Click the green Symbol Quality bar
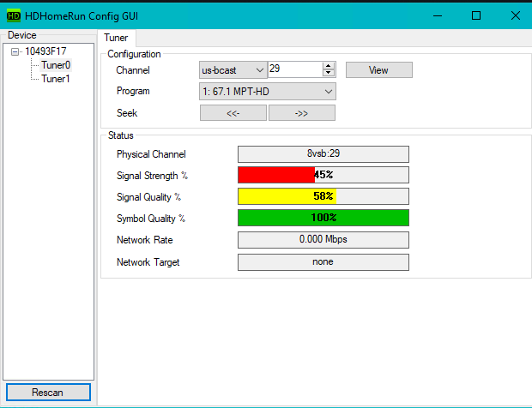The width and height of the screenshot is (532, 408). (x=323, y=218)
